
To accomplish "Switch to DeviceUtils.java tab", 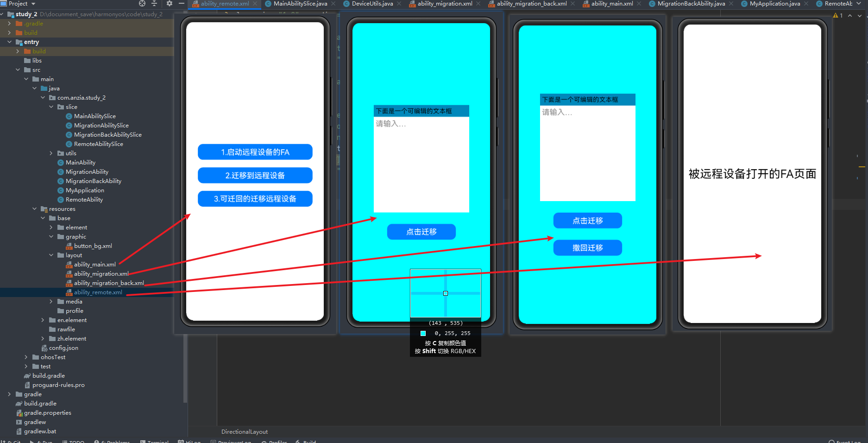I will pos(372,4).
